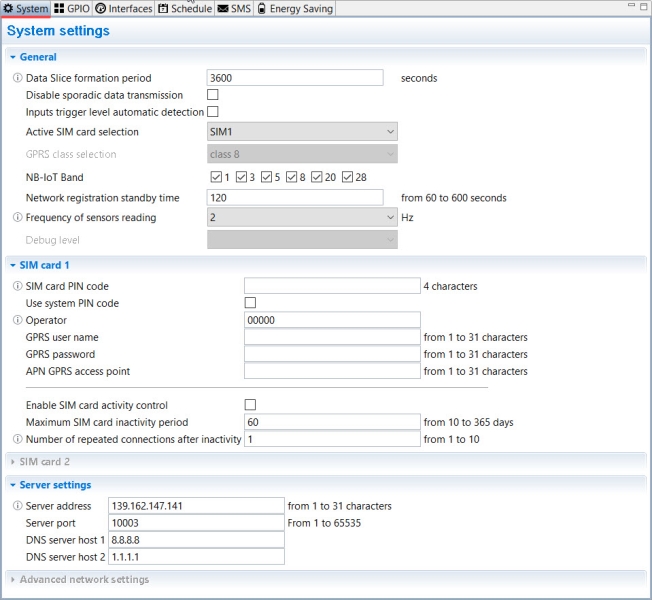Click the Interfaces tab circular icon
This screenshot has height=600, width=652.
[x=100, y=8]
